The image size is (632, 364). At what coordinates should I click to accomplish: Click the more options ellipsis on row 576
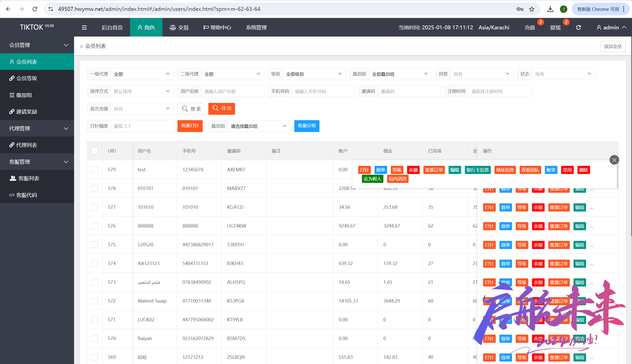click(592, 226)
